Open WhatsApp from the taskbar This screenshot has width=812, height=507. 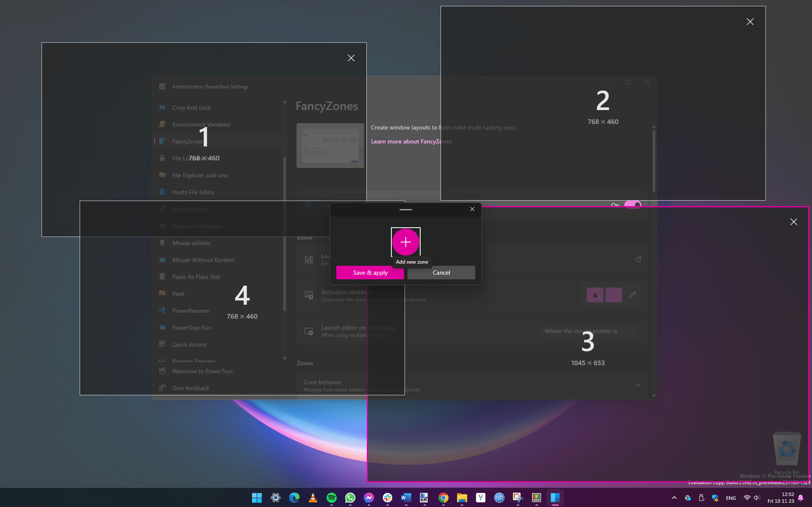[350, 498]
